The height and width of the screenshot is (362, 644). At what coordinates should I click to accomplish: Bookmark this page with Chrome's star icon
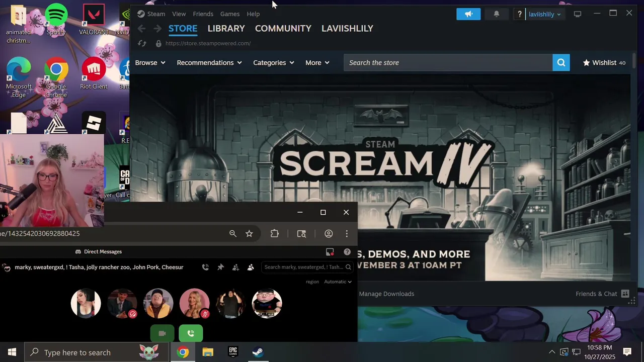pos(249,233)
